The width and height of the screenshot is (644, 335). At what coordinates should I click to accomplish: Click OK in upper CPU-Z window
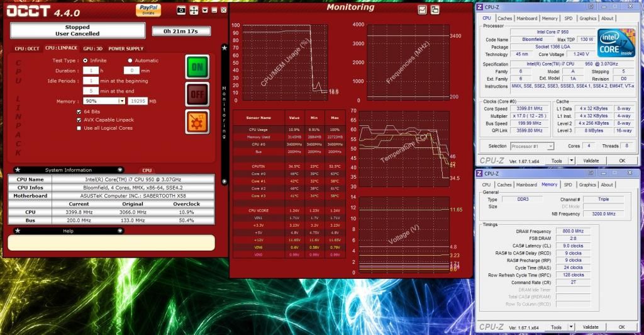[x=622, y=161]
